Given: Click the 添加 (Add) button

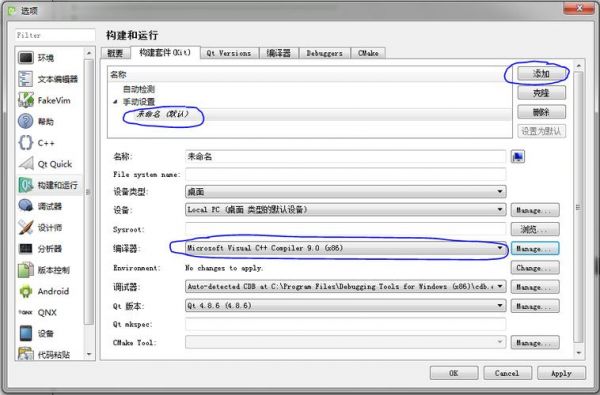Looking at the screenshot, I should 541,73.
